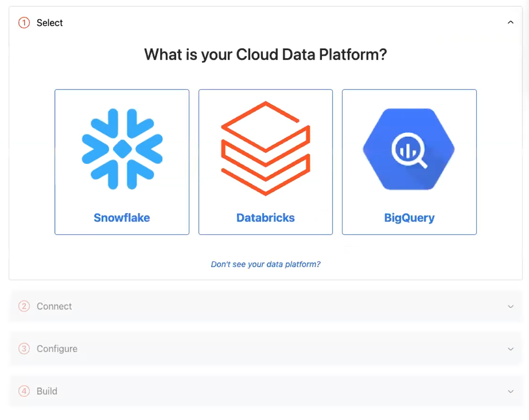Open the Configure step header label

click(x=57, y=349)
